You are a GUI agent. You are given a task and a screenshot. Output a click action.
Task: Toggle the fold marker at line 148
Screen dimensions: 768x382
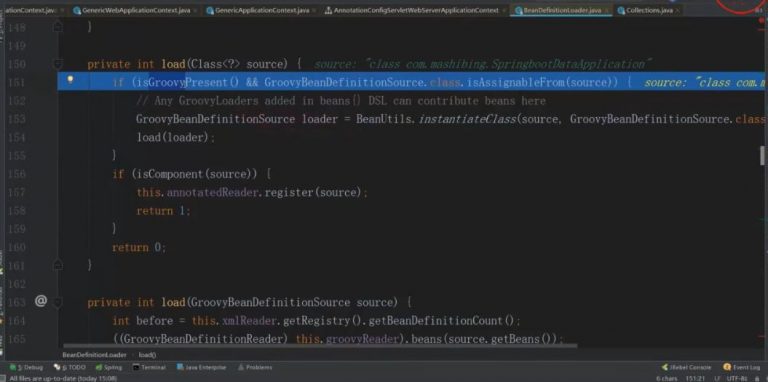point(58,27)
